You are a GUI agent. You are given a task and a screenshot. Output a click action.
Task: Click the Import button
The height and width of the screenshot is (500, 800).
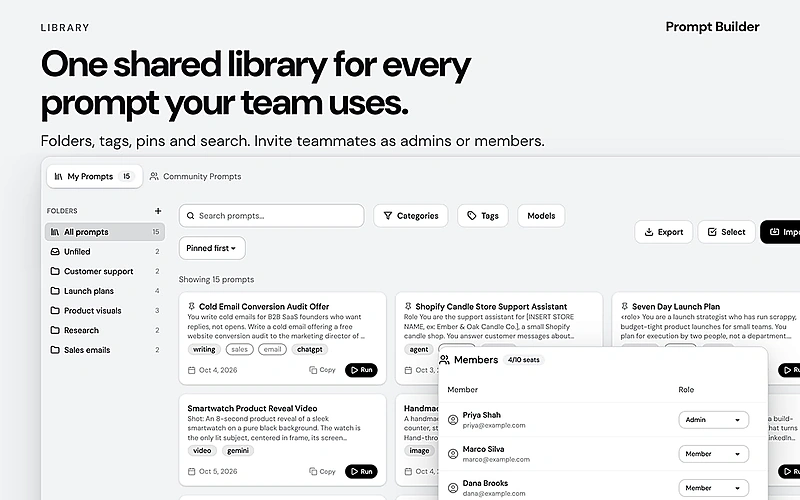pos(780,232)
